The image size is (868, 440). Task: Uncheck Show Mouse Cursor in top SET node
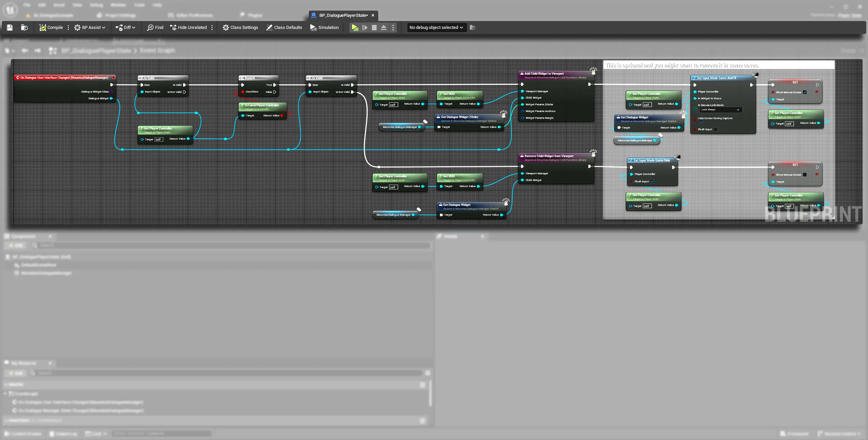[x=805, y=92]
